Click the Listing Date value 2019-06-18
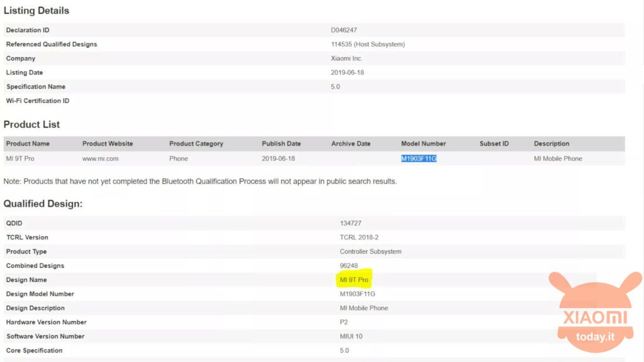 tap(347, 73)
